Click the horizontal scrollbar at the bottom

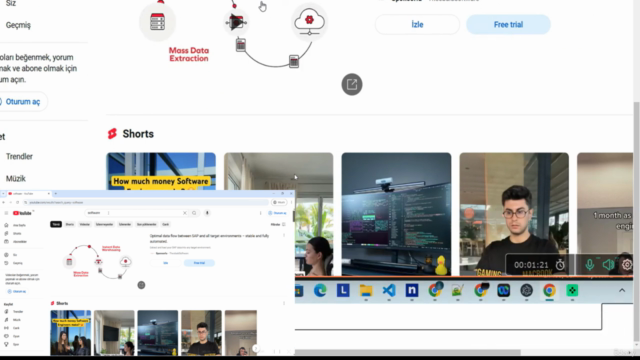pos(407,352)
